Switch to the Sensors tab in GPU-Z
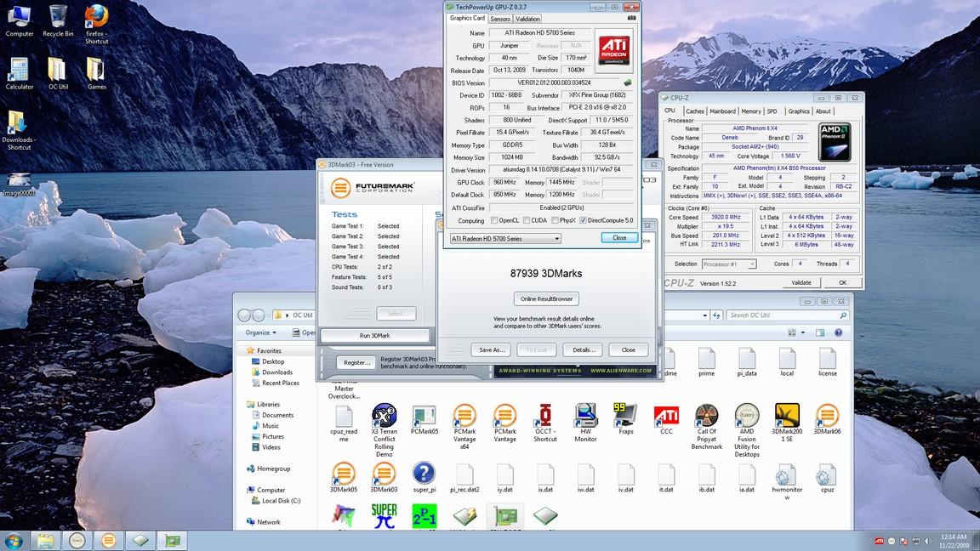 click(499, 19)
